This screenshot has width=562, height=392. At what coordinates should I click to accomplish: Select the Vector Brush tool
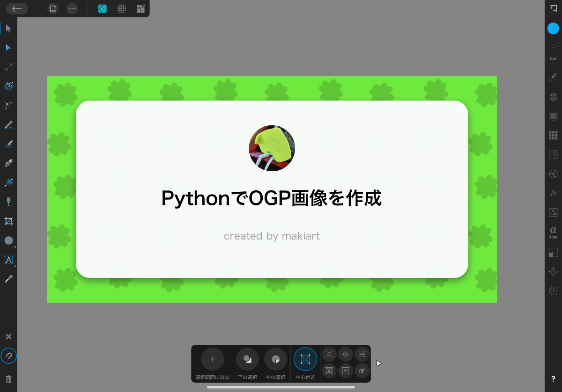pyautogui.click(x=8, y=144)
